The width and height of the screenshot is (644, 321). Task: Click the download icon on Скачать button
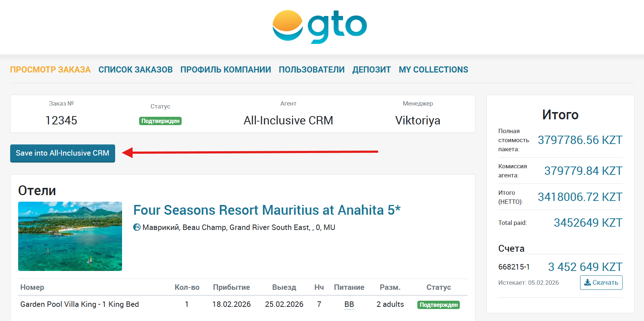coord(587,283)
